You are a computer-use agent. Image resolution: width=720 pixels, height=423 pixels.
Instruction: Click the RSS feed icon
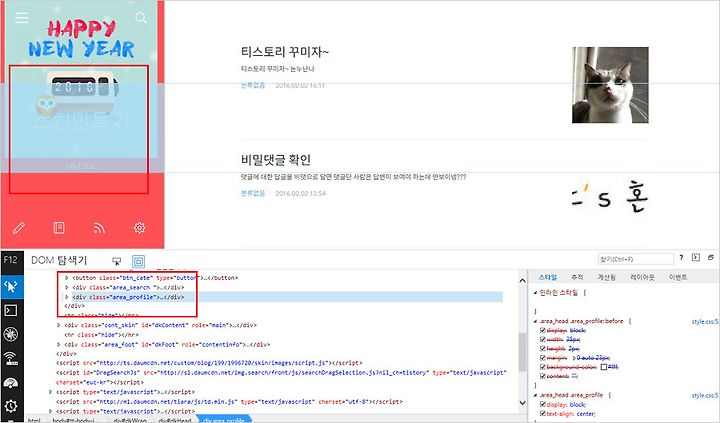[x=99, y=228]
